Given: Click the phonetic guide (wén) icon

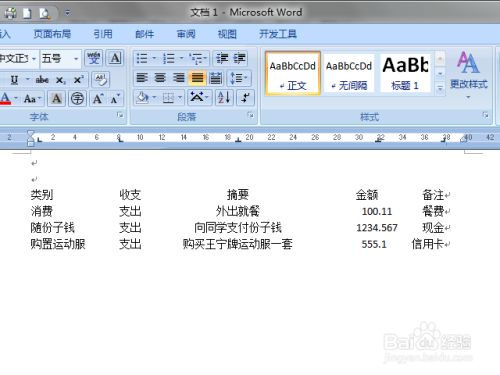Looking at the screenshot, I should tap(94, 58).
